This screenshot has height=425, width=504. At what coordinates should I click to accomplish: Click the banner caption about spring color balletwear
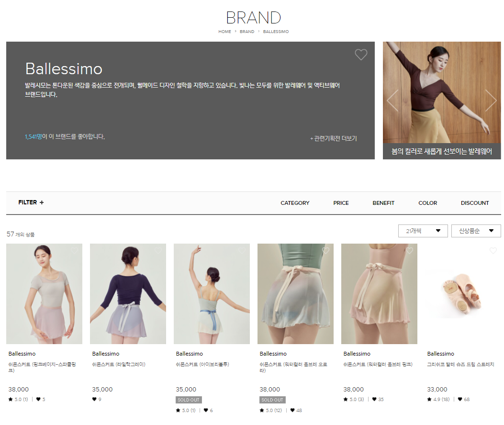442,151
